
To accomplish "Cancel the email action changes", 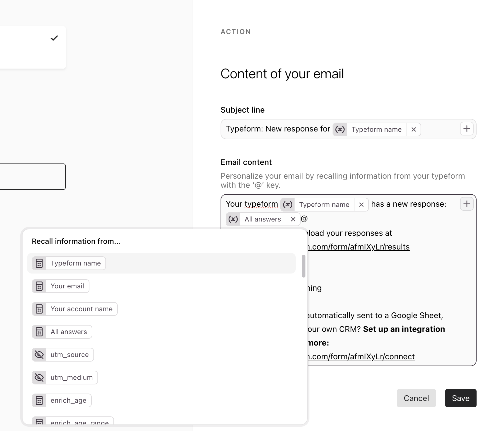I will click(416, 398).
